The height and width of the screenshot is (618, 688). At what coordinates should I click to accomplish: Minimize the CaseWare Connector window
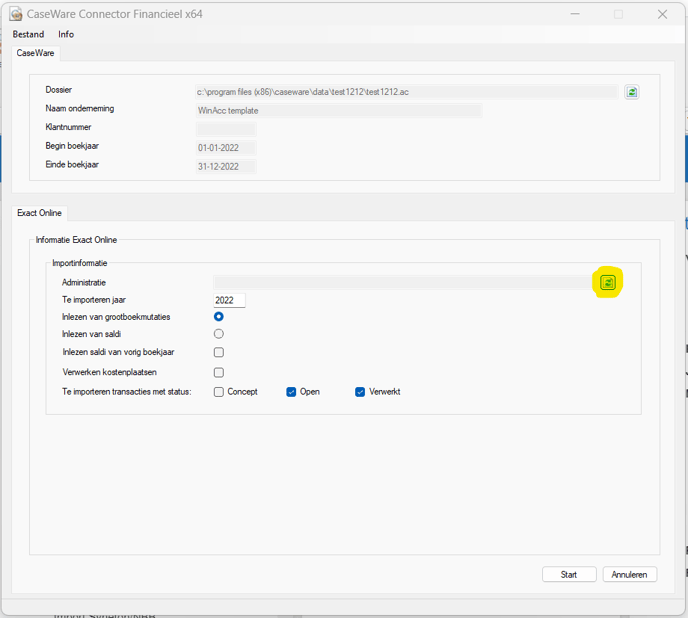(575, 14)
